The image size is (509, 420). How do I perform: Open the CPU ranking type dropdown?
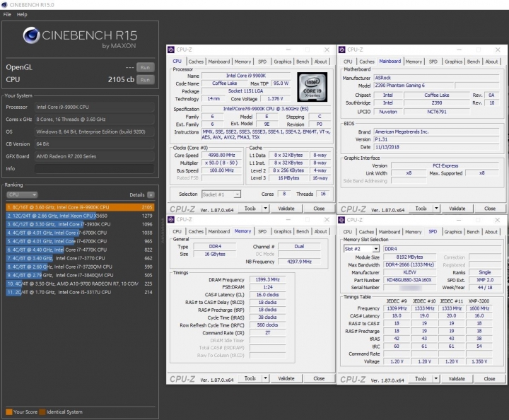[x=22, y=194]
